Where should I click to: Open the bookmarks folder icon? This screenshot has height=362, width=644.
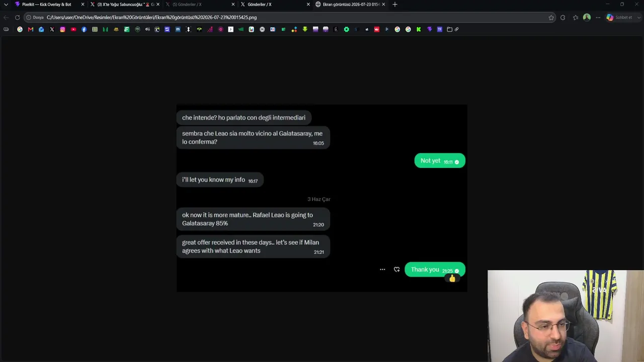point(450,29)
